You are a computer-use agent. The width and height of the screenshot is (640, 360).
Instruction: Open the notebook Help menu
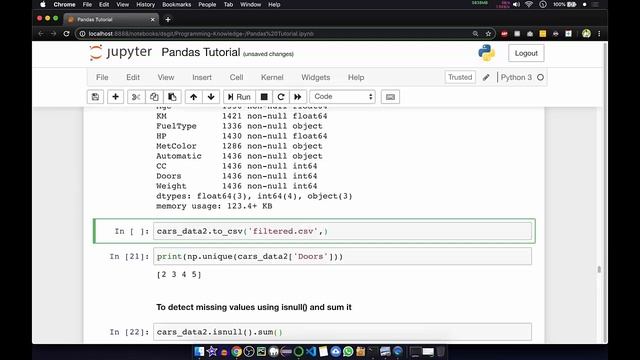pos(356,77)
